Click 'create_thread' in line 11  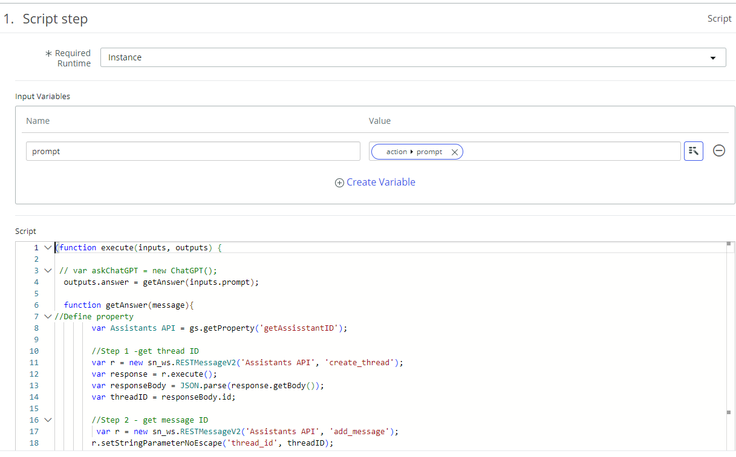point(359,363)
